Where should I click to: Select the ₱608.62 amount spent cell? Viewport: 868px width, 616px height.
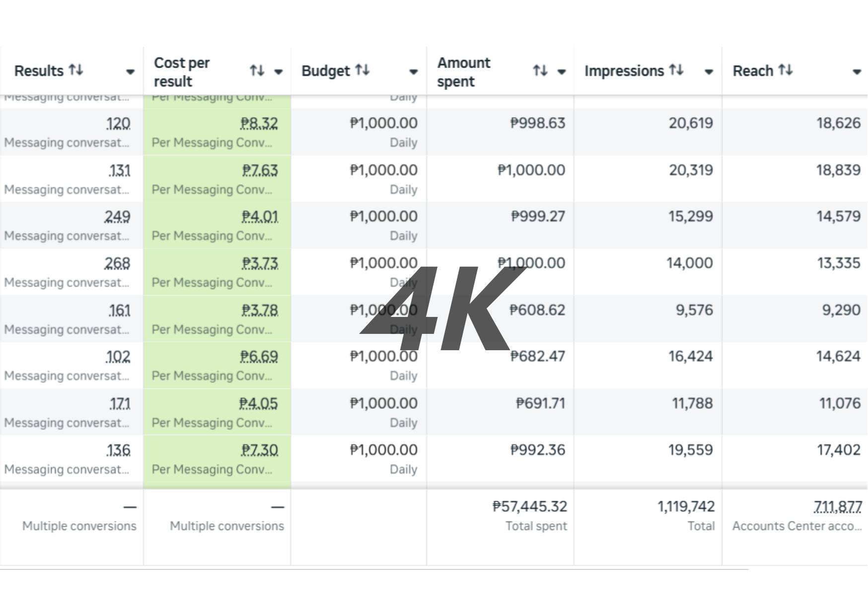537,310
